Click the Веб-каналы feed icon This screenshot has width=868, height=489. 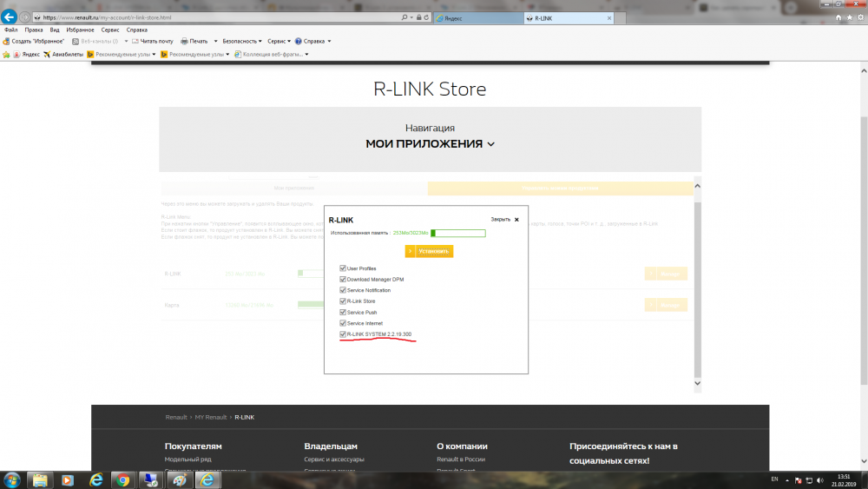76,41
